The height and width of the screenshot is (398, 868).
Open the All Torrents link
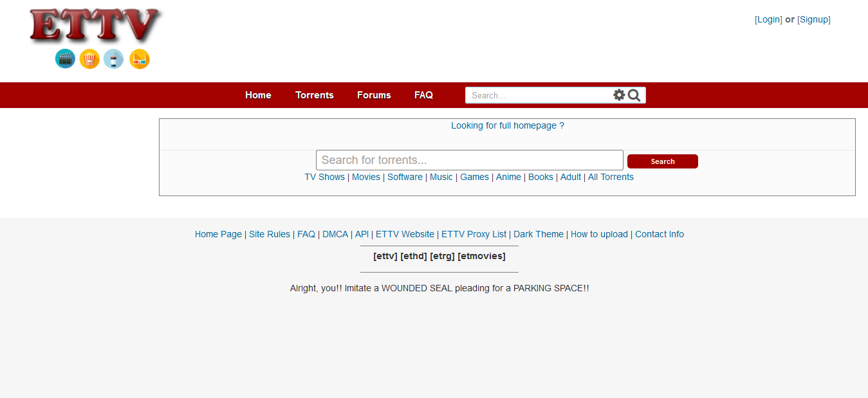(x=611, y=177)
